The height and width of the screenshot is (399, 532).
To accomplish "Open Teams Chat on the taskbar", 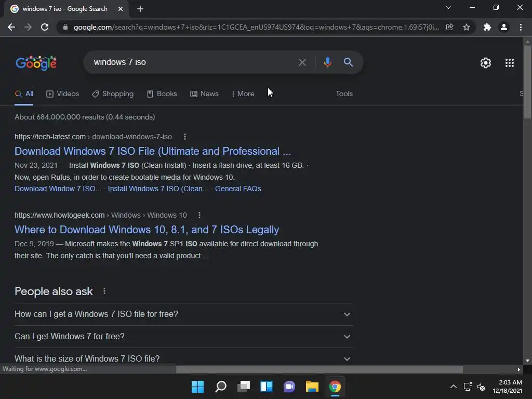I will click(289, 387).
